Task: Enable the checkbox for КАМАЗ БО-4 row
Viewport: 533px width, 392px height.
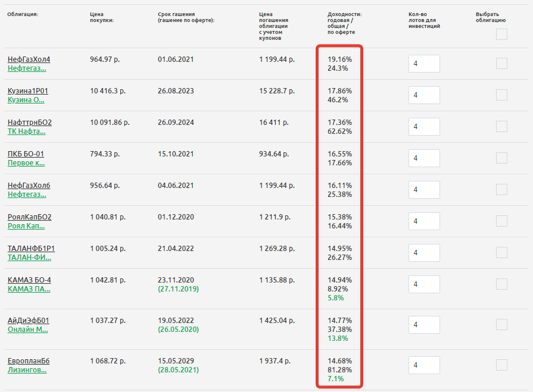Action: pos(501,284)
